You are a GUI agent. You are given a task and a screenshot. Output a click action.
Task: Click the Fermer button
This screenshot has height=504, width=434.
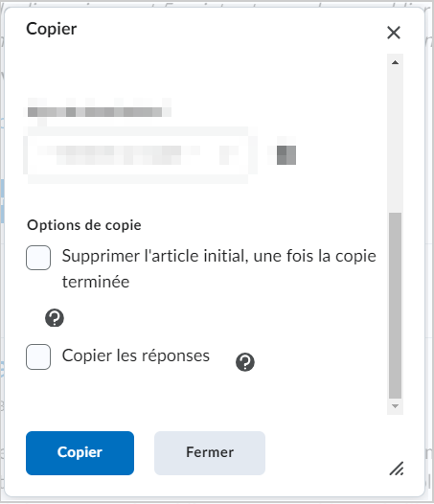click(210, 453)
